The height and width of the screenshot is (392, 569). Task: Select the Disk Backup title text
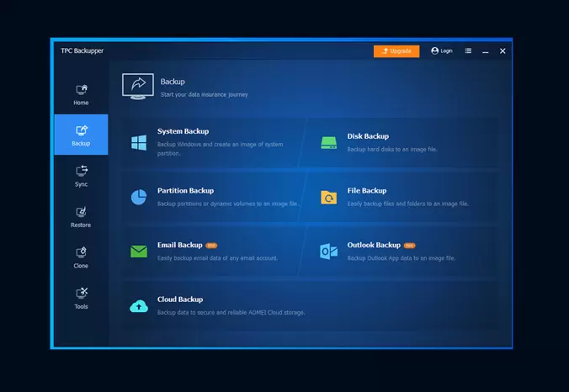point(368,136)
